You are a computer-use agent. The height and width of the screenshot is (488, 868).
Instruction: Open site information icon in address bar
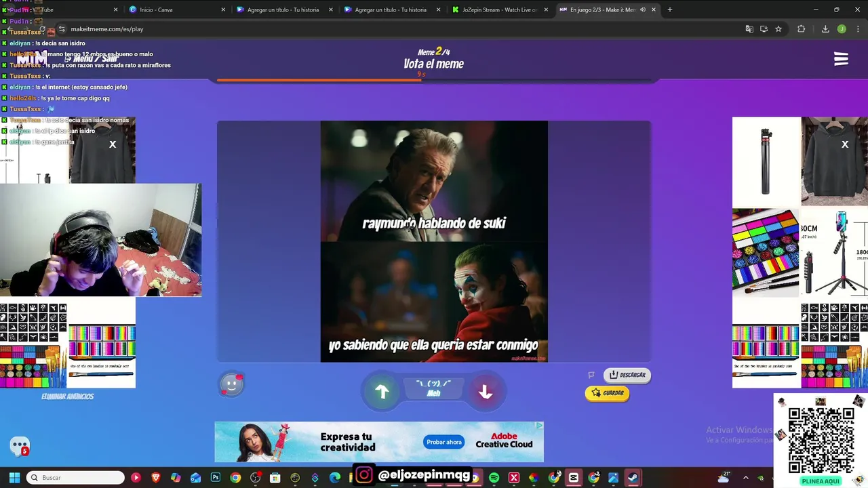(x=62, y=29)
